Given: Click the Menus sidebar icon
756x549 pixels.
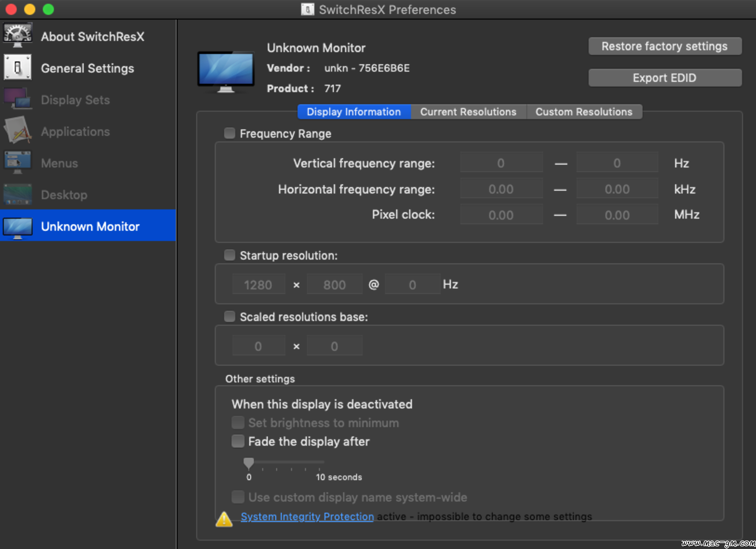Looking at the screenshot, I should pos(18,162).
